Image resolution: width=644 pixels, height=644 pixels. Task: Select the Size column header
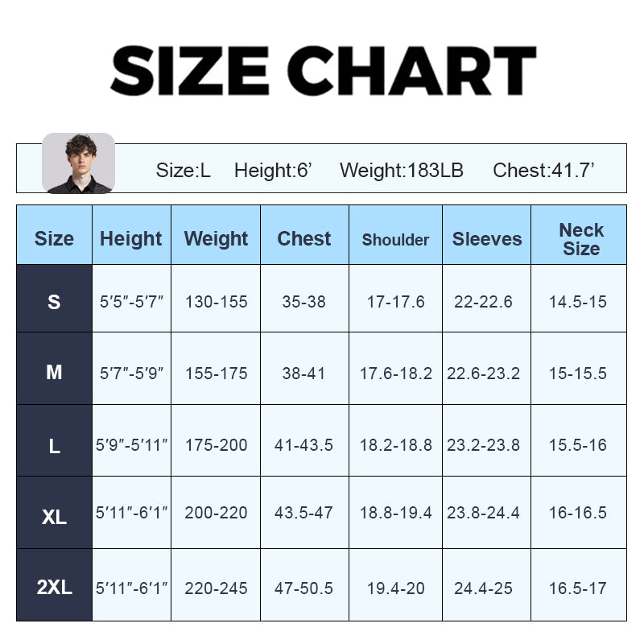click(x=54, y=239)
